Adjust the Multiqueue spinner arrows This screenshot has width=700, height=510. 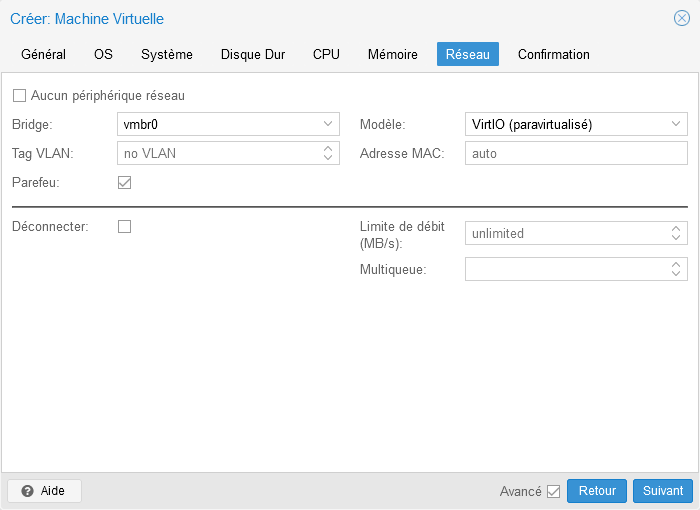tap(676, 269)
